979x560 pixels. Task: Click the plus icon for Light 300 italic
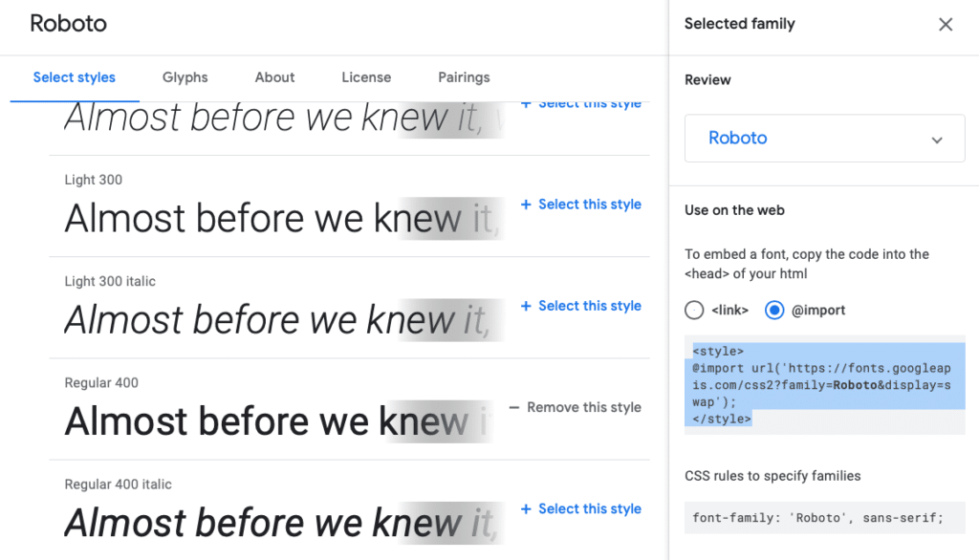coord(529,305)
